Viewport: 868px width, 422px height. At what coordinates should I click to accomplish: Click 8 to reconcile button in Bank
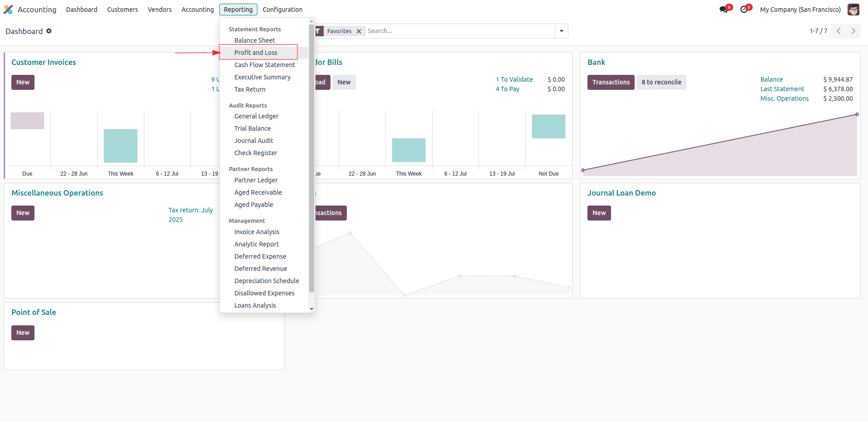(661, 82)
